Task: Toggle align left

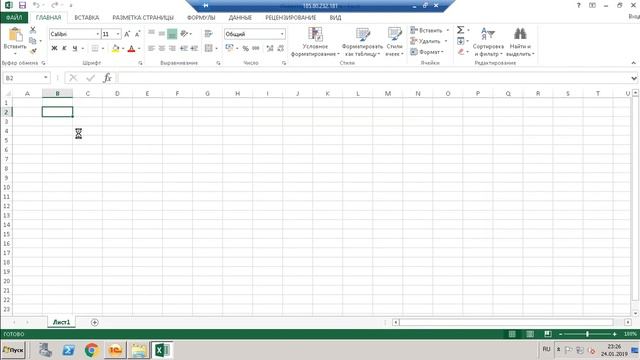Action: [151, 49]
